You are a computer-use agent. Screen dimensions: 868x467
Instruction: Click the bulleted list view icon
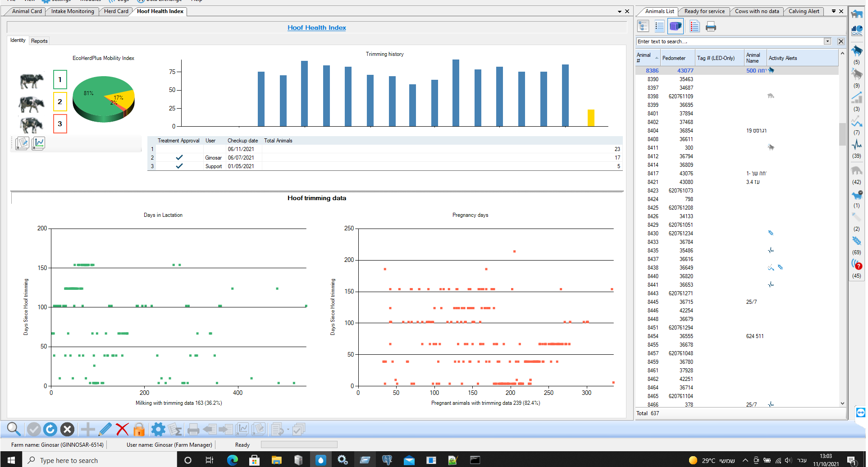tap(659, 27)
